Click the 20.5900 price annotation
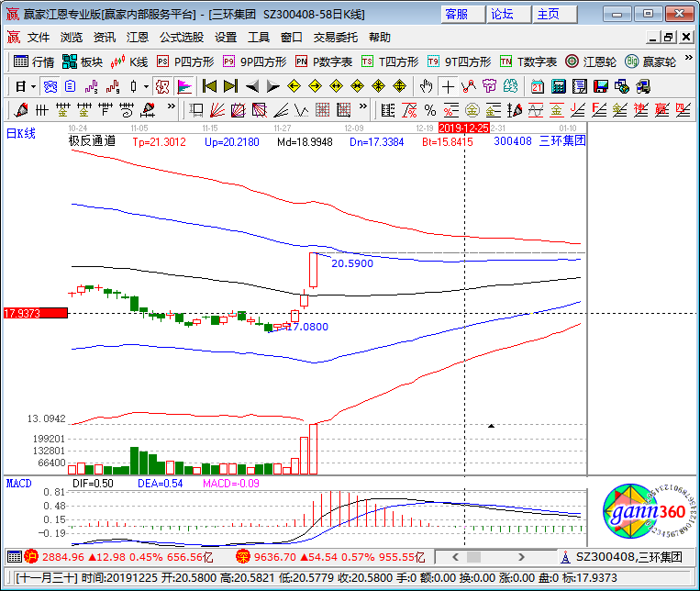The width and height of the screenshot is (700, 591). [x=352, y=263]
